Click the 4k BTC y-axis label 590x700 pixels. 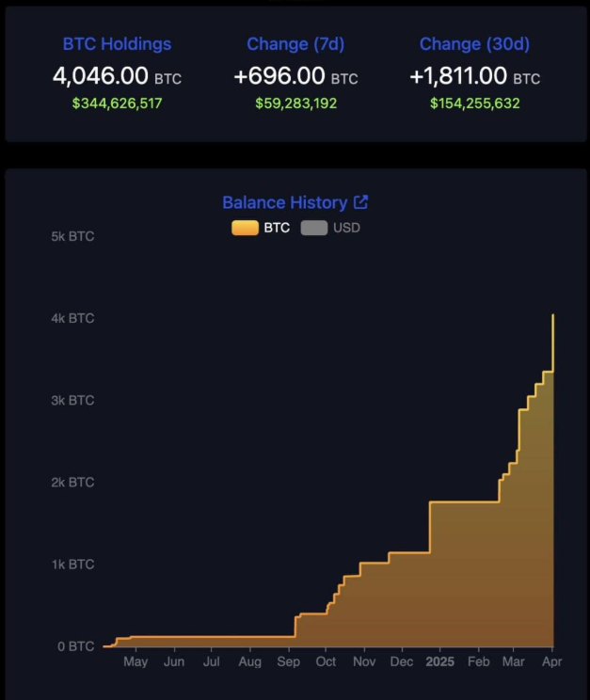72,318
